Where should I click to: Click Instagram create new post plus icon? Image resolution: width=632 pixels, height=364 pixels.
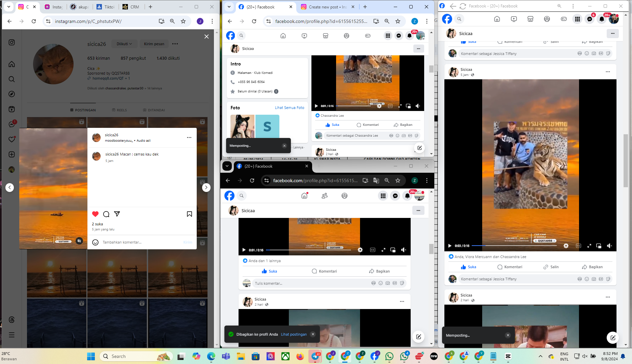[12, 155]
